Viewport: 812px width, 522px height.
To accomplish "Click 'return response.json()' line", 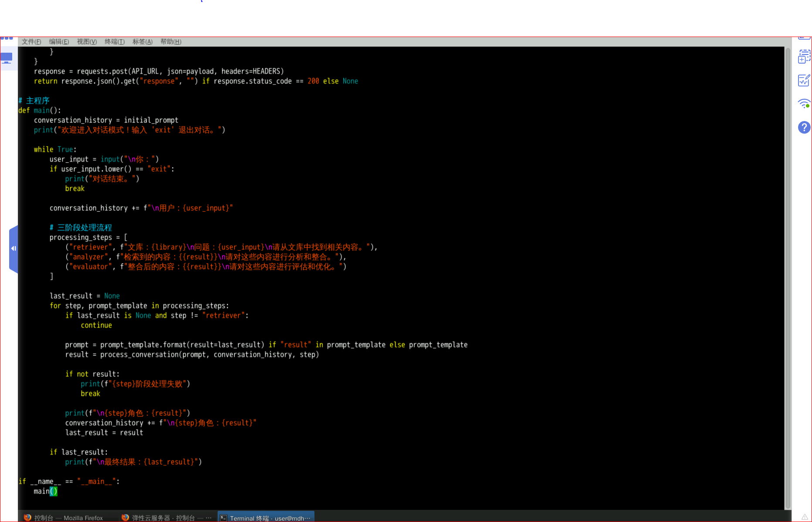I will 196,81.
